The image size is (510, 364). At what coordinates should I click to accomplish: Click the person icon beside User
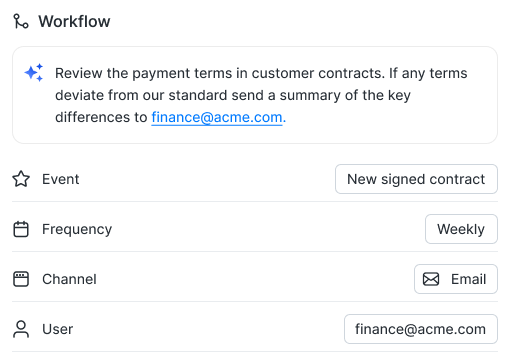21,329
